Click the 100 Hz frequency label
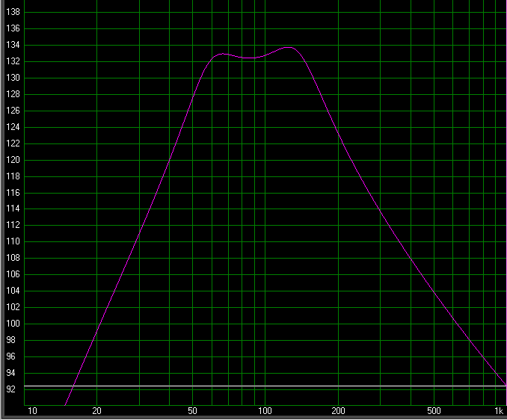The height and width of the screenshot is (420, 507). coord(265,411)
